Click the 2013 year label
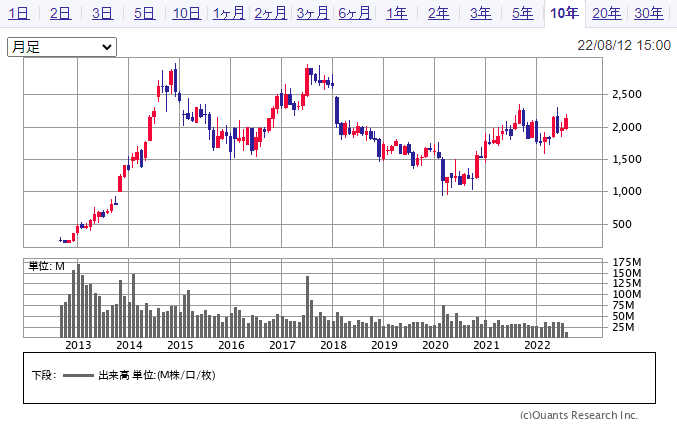Image resolution: width=677 pixels, height=426 pixels. click(x=78, y=345)
